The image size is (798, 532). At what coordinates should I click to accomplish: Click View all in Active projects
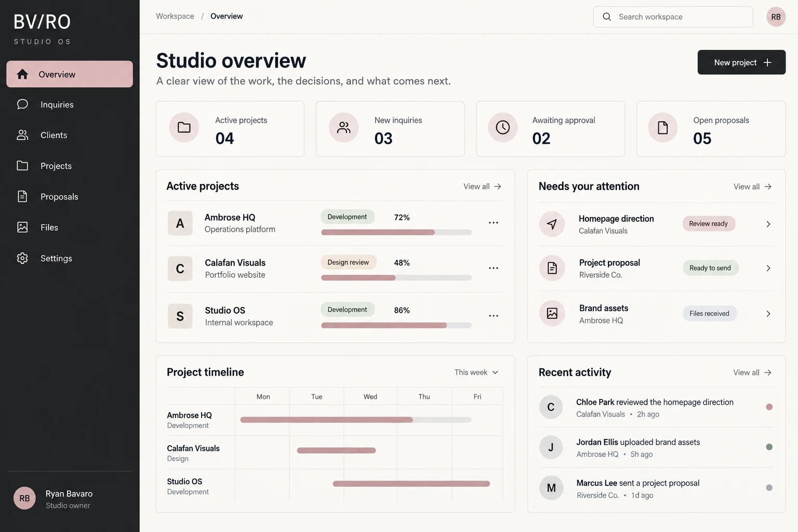[483, 187]
